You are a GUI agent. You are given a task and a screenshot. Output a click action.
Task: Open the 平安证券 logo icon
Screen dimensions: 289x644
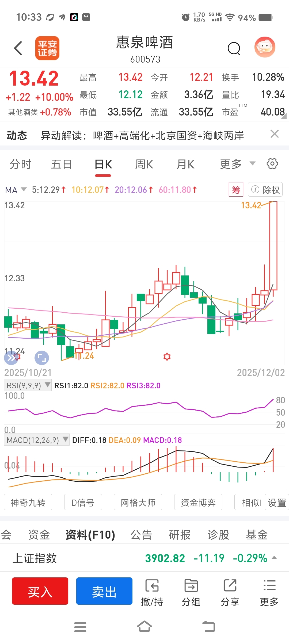47,48
